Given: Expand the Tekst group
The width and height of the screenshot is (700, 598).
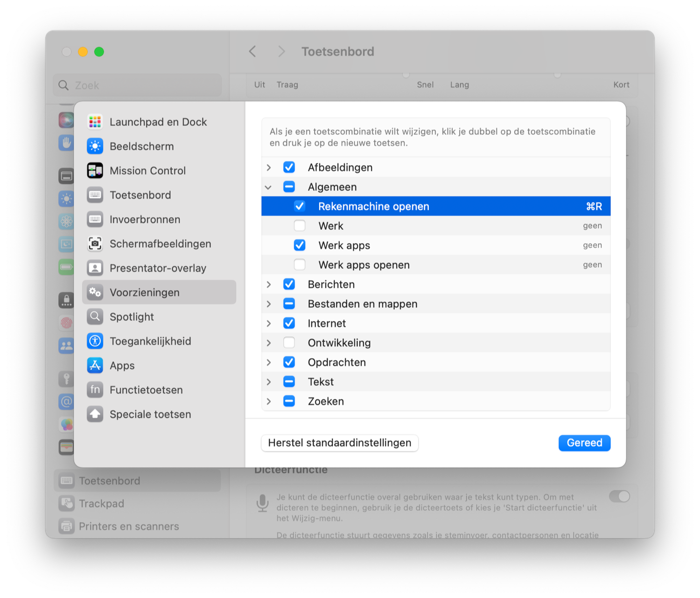Looking at the screenshot, I should (269, 382).
